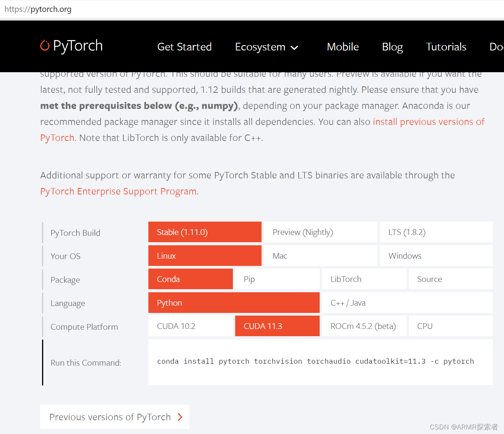Select Mac as your OS
The width and height of the screenshot is (504, 434).
pos(320,256)
